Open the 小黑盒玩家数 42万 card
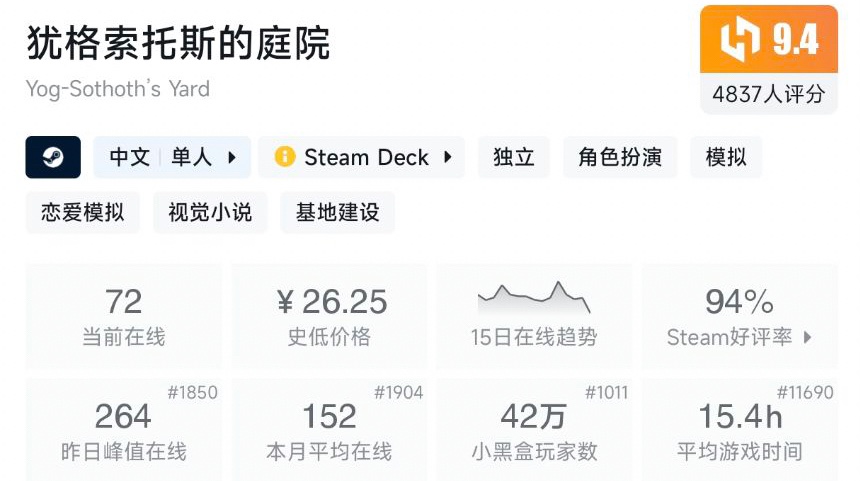 click(x=534, y=430)
